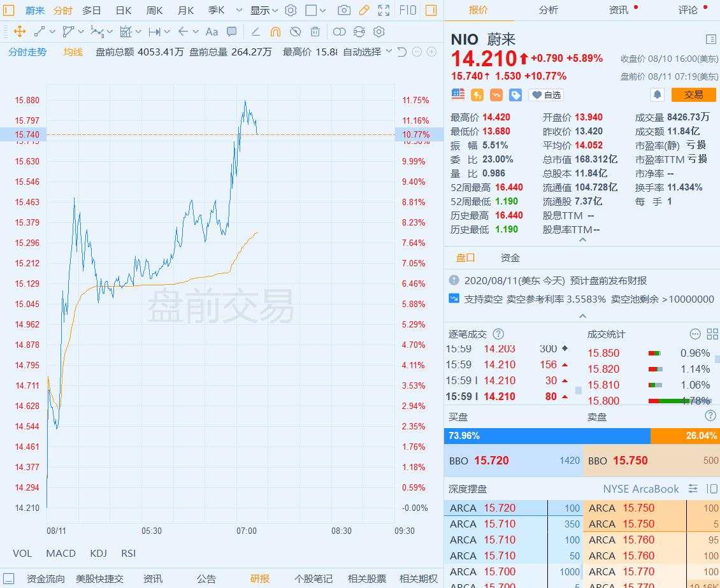Select the measurement chart tool
This screenshot has width=720, height=588.
(x=126, y=32)
